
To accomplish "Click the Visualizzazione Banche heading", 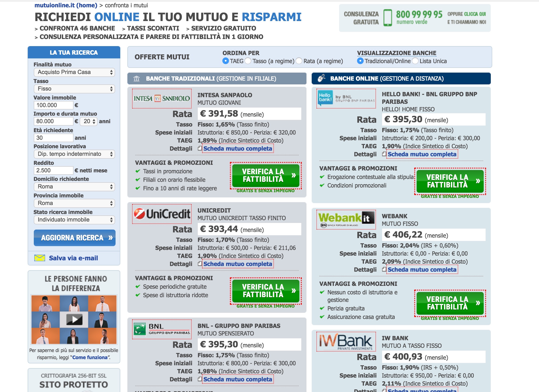I will (x=397, y=53).
